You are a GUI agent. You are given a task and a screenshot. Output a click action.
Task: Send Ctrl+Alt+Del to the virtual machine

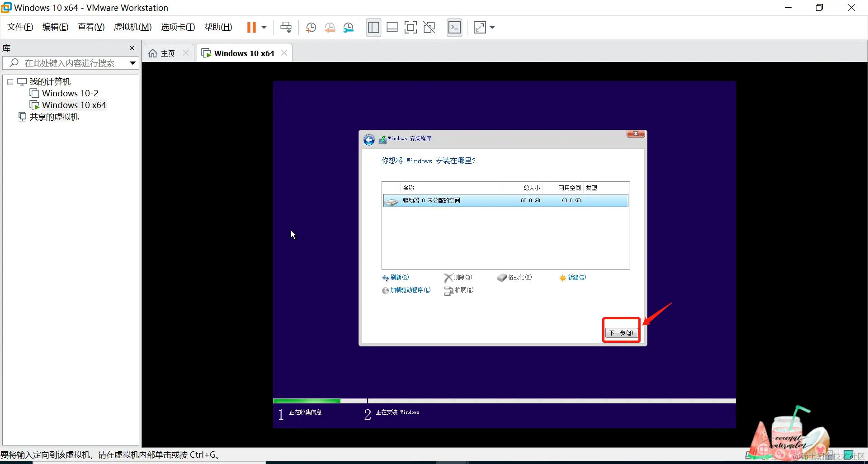(286, 28)
